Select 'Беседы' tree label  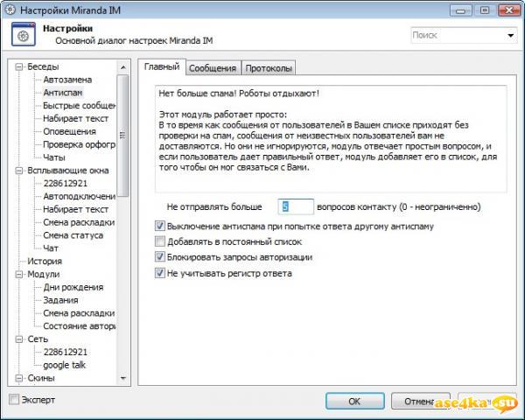coord(43,67)
